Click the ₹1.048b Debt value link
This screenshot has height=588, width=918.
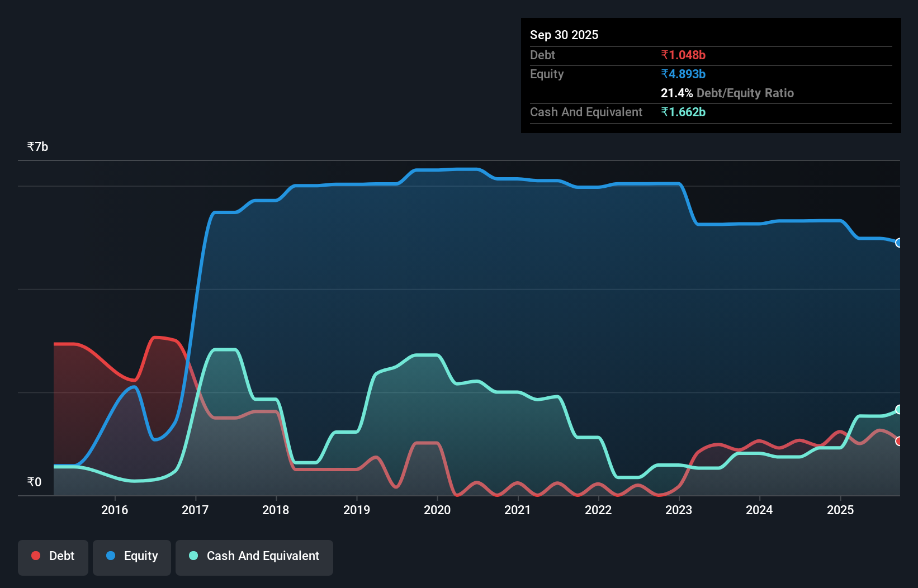tap(683, 55)
